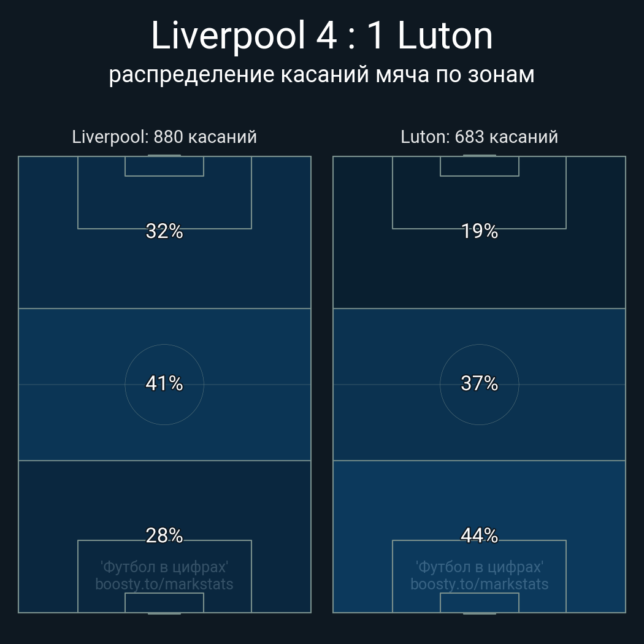This screenshot has height=644, width=644.
Task: Click the top six-yard box on Luton pitch
Action: tap(479, 166)
